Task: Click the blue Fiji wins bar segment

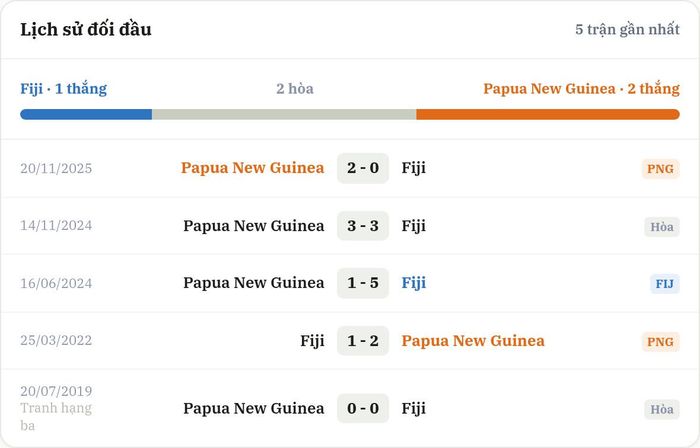Action: [86, 114]
